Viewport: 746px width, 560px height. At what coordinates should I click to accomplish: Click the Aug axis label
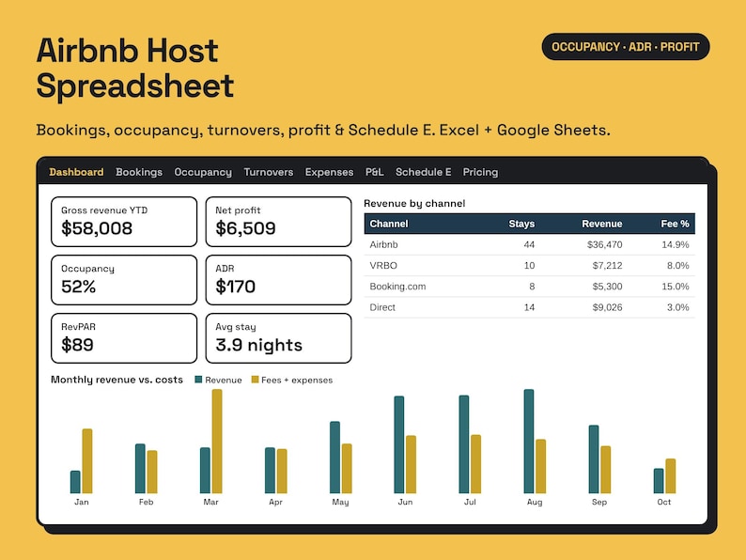pyautogui.click(x=535, y=502)
